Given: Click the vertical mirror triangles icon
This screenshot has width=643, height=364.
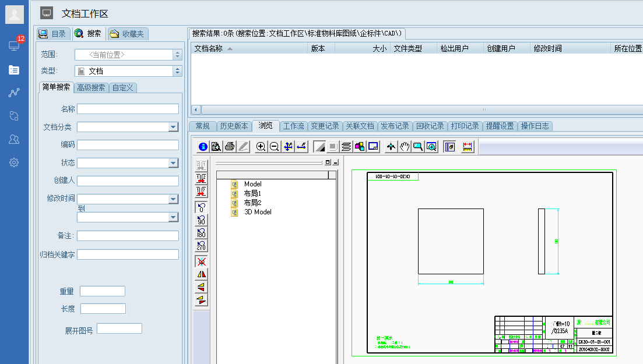Looking at the screenshot, I should (x=201, y=287).
